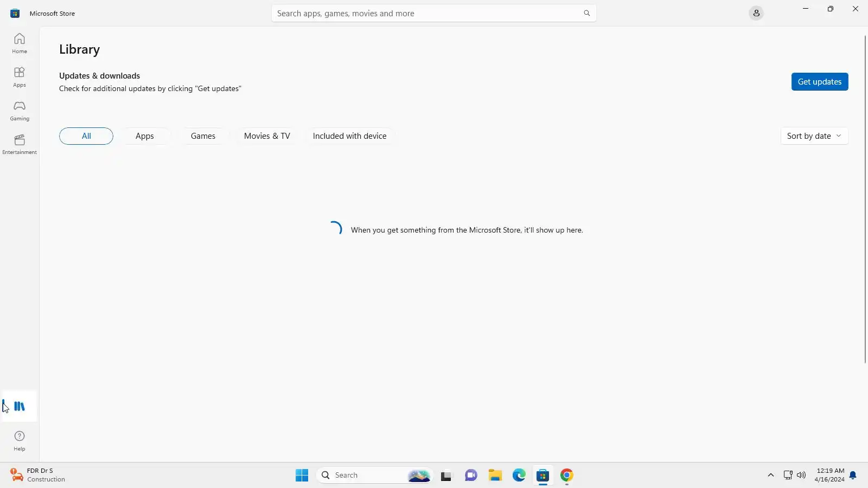The width and height of the screenshot is (868, 488).
Task: Click Get updates button
Action: pyautogui.click(x=820, y=82)
